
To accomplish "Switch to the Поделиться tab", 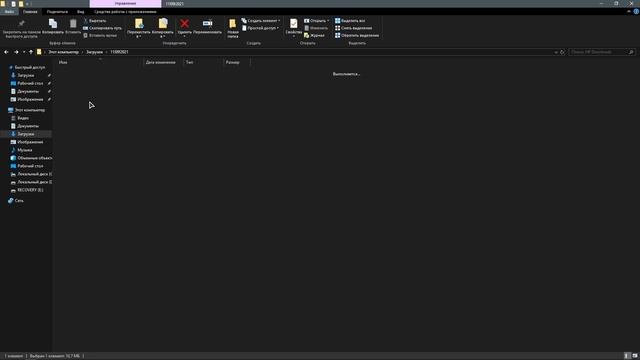I will pos(57,12).
